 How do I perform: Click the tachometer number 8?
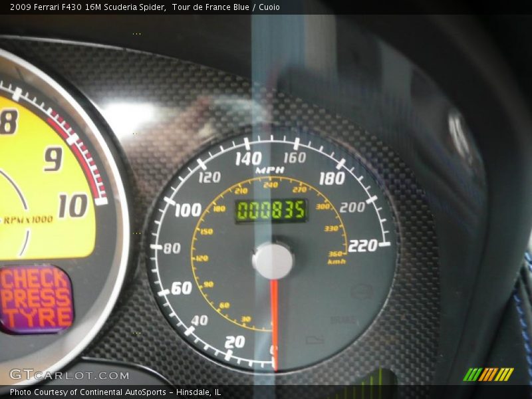pyautogui.click(x=9, y=121)
